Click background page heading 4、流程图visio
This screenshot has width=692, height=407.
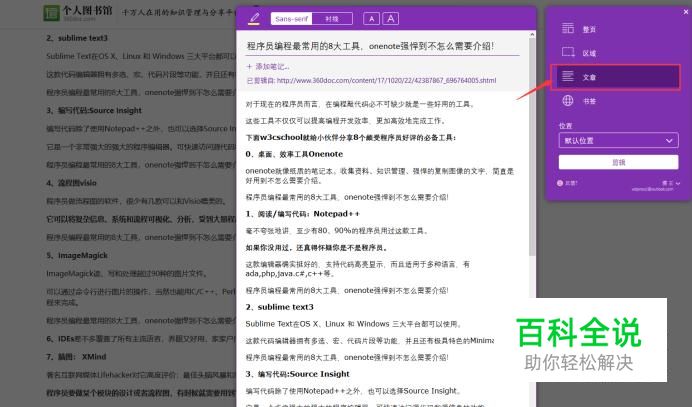(71, 183)
